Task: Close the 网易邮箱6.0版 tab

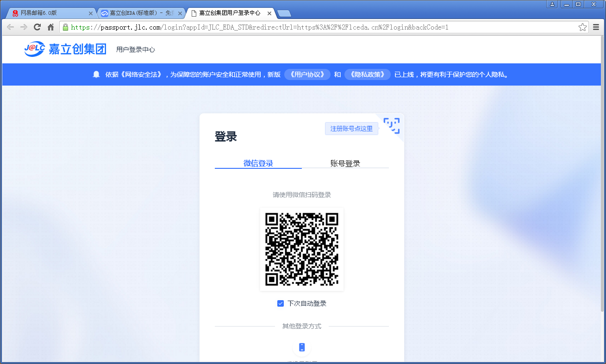Action: (91, 13)
